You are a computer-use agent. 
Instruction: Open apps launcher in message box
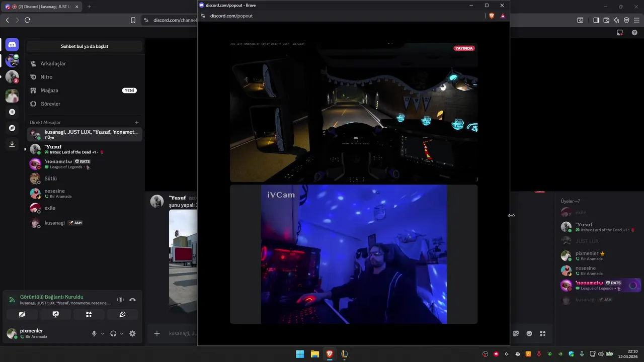click(542, 333)
